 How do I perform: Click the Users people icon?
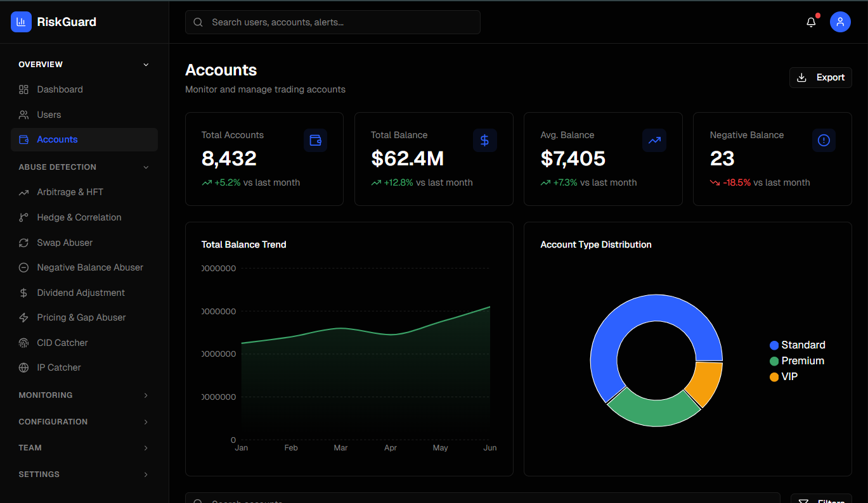23,115
